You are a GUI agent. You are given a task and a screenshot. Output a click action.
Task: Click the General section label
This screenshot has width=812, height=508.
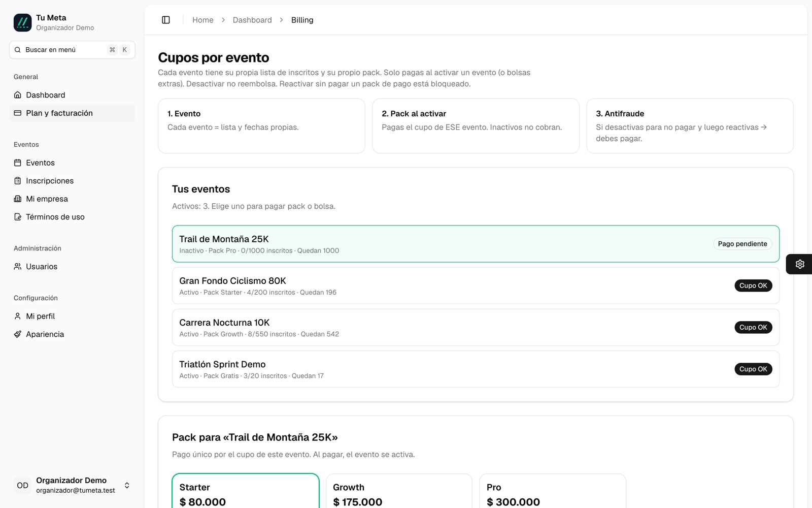point(26,77)
